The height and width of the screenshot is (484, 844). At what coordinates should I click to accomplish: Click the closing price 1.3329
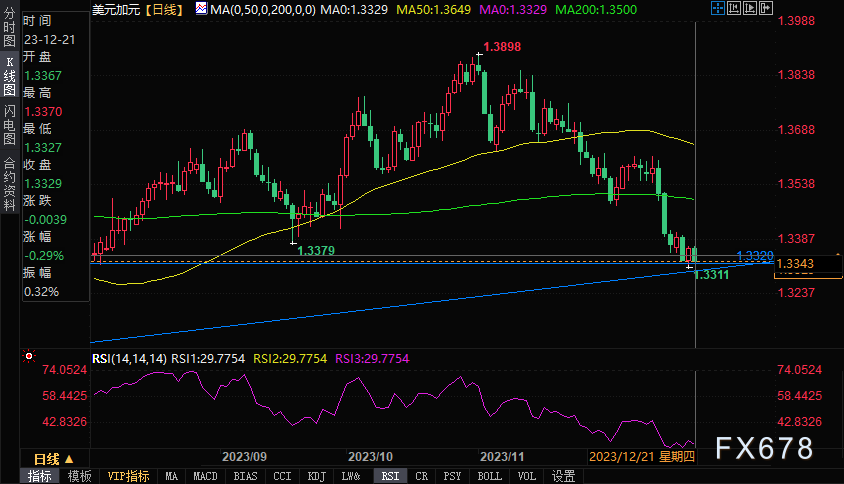[x=43, y=184]
